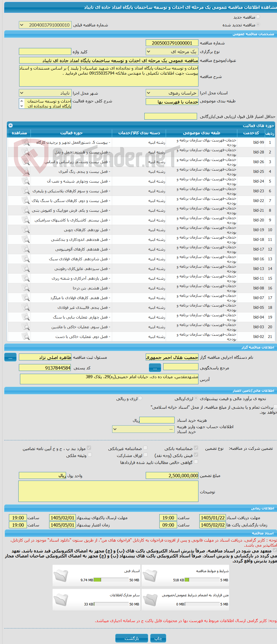Click ellipsis button beside مسئول ثبت مناقصه

(10, 357)
